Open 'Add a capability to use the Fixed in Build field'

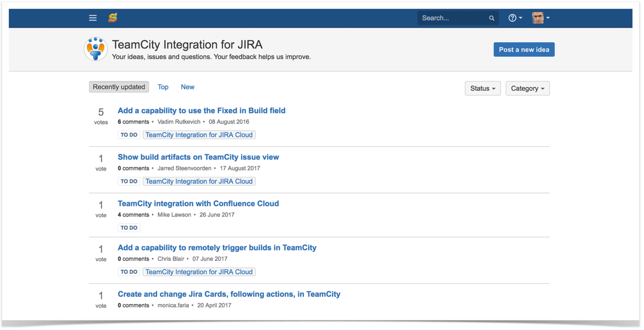pos(201,110)
